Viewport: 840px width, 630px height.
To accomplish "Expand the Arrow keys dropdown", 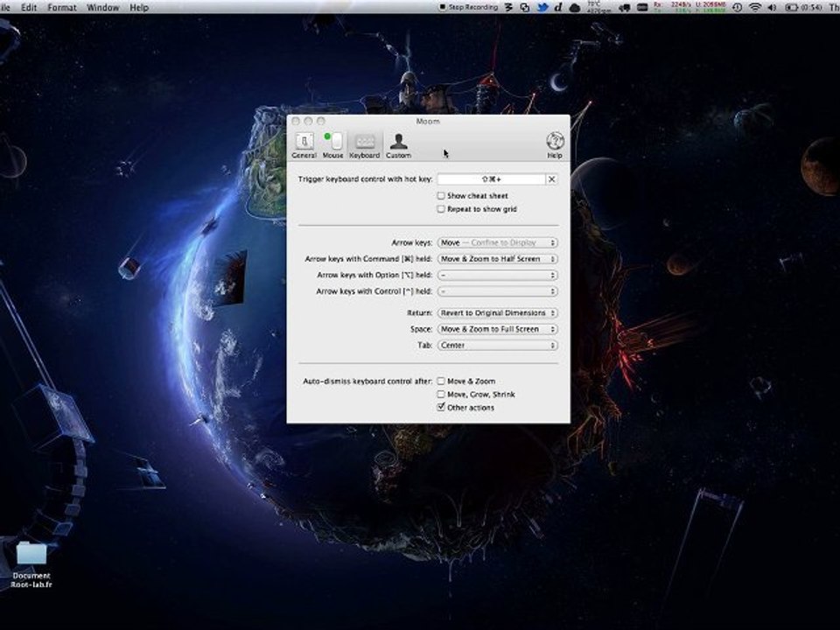I will pos(497,242).
